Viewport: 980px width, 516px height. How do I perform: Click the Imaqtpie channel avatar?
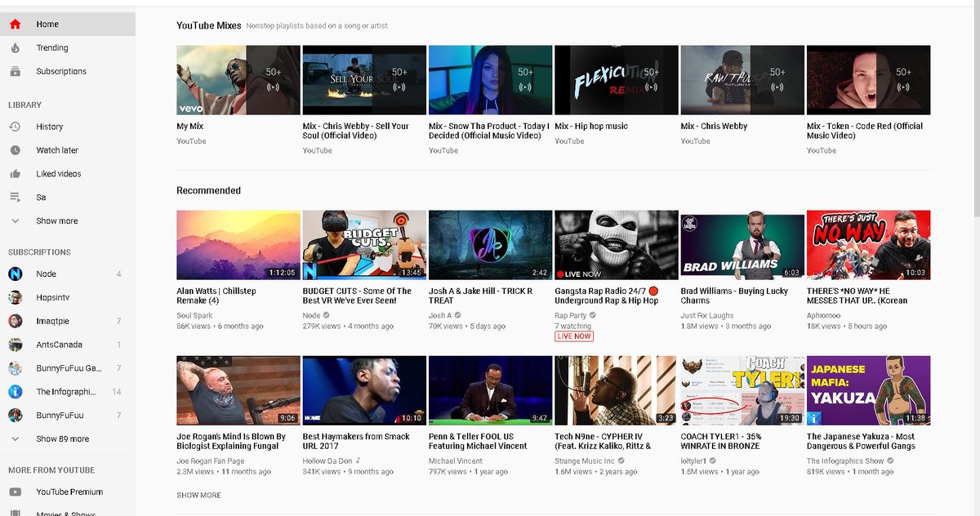(15, 321)
